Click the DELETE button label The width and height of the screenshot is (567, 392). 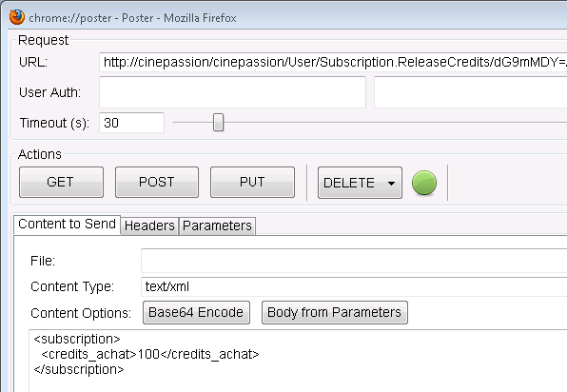tap(349, 183)
